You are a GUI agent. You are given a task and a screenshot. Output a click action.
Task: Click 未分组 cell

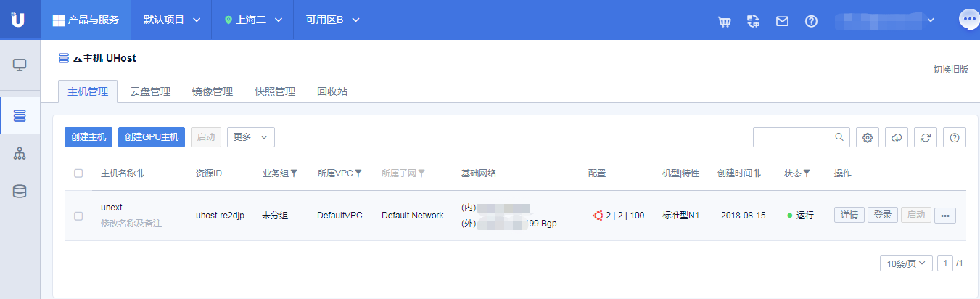click(275, 216)
